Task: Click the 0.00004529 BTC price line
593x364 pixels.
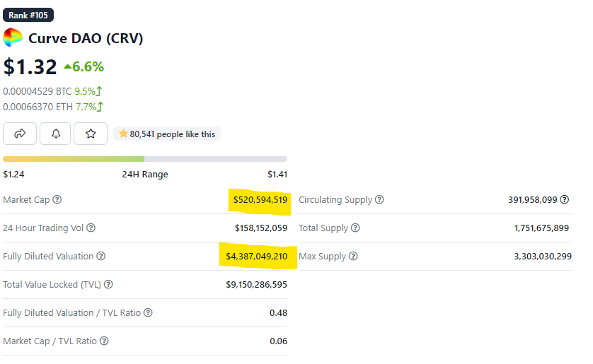Action: pos(52,91)
